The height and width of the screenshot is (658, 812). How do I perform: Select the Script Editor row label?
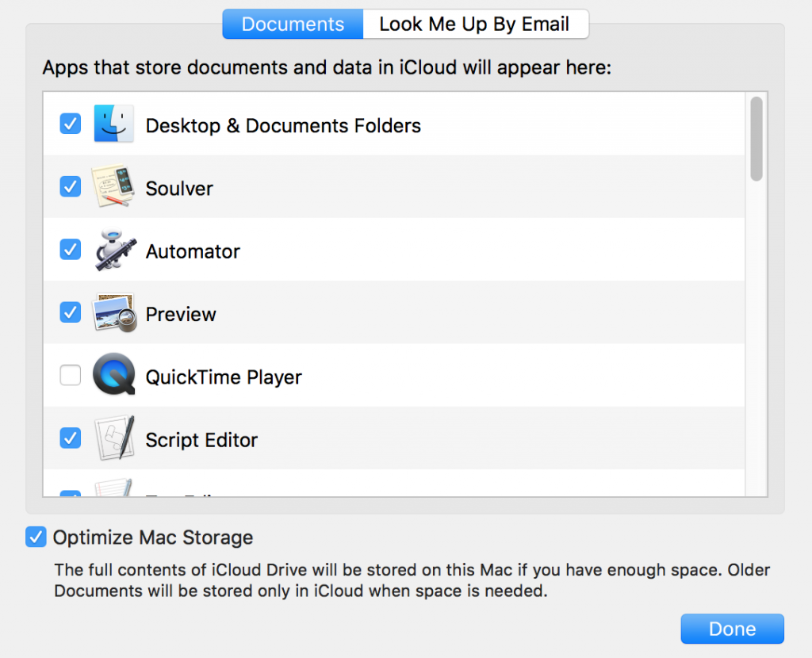tap(201, 440)
